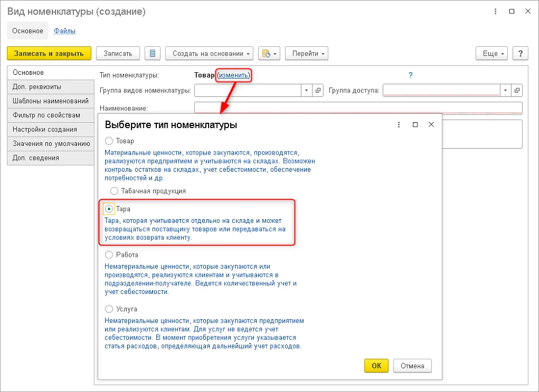539x392 pixels.
Task: Choose the Услуга radio button
Action: tap(109, 309)
